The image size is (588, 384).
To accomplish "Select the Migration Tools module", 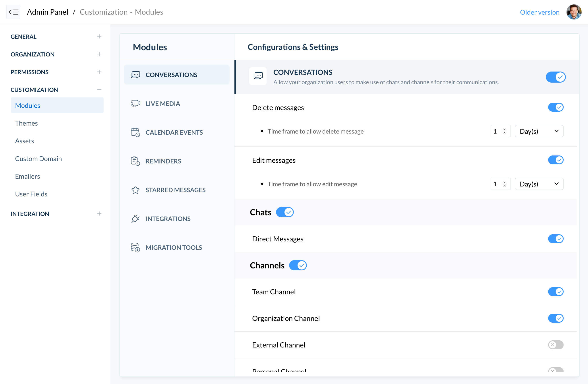I will click(174, 247).
